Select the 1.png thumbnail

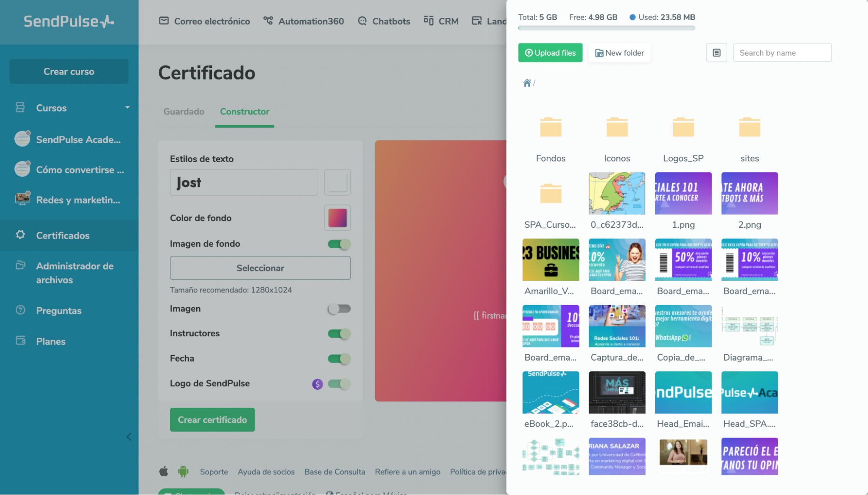[x=683, y=193]
